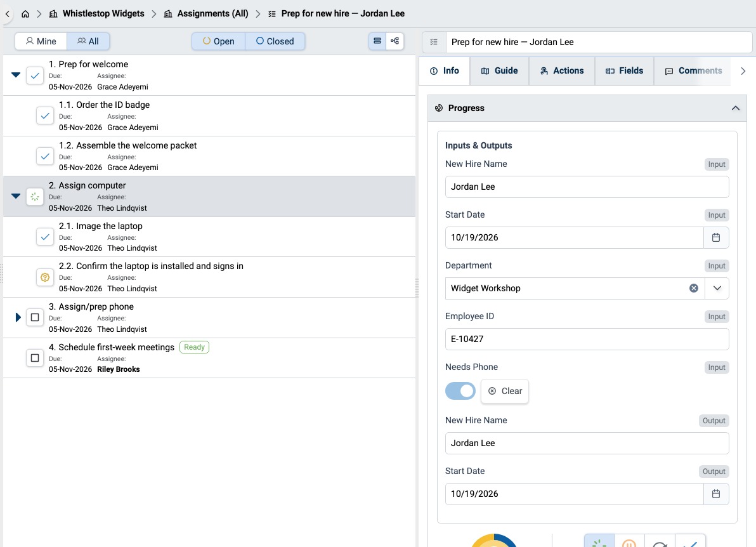
Task: Edit the assignment title field
Action: point(599,42)
